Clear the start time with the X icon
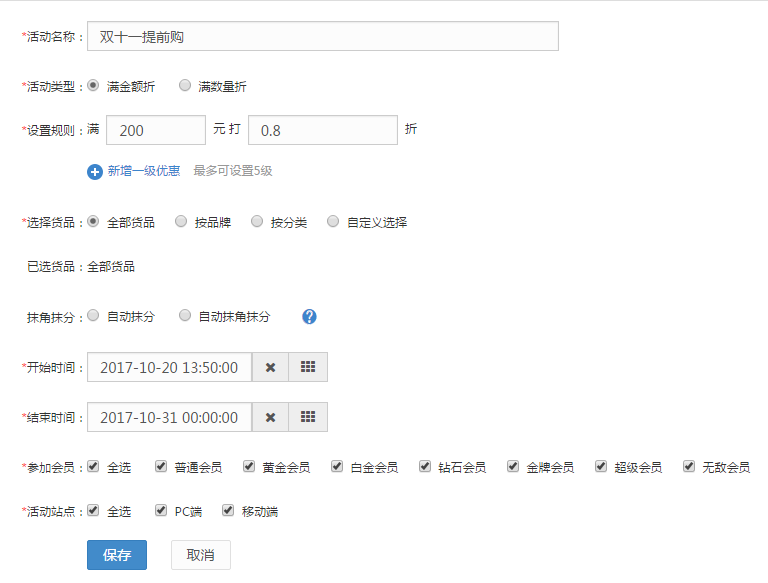The image size is (768, 583). coord(270,367)
